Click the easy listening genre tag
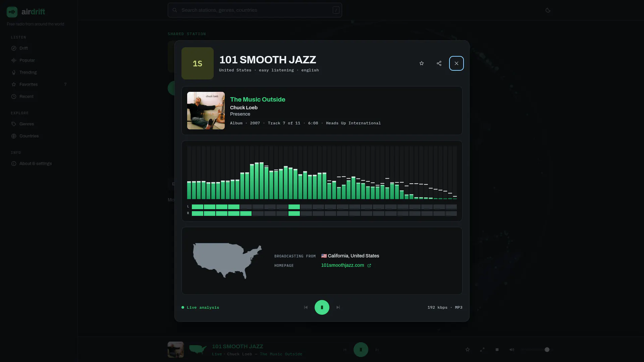 tap(276, 70)
